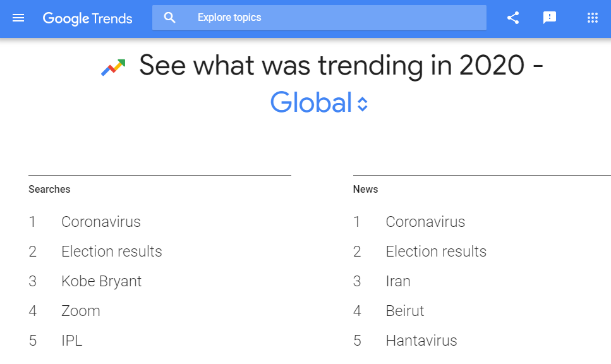Screen dimensions: 611x364
Task: Select Iran in the News list
Action: [x=398, y=281]
